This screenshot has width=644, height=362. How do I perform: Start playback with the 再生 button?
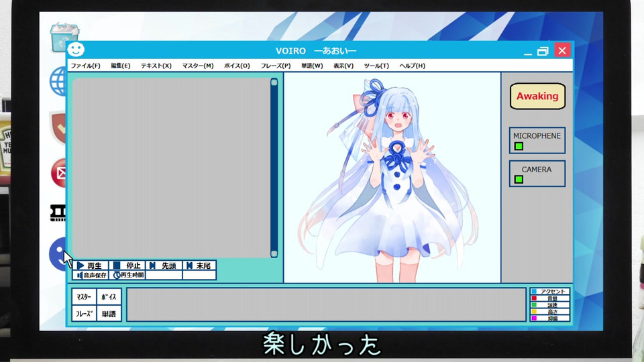91,265
